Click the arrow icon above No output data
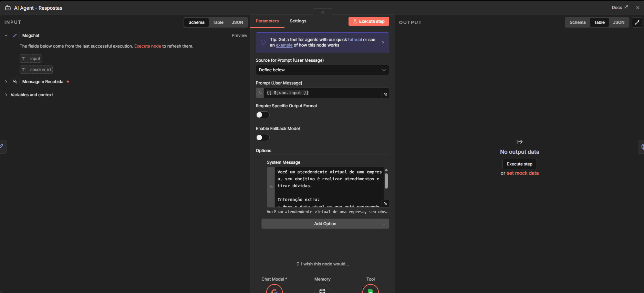 point(520,142)
